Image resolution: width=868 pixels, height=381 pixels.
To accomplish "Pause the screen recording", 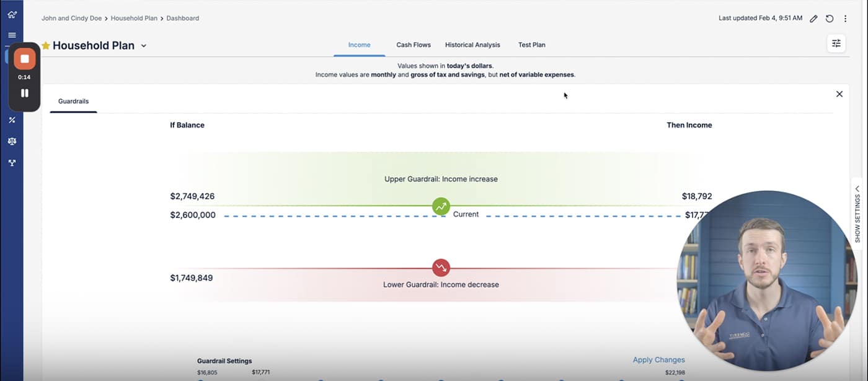I will 25,93.
